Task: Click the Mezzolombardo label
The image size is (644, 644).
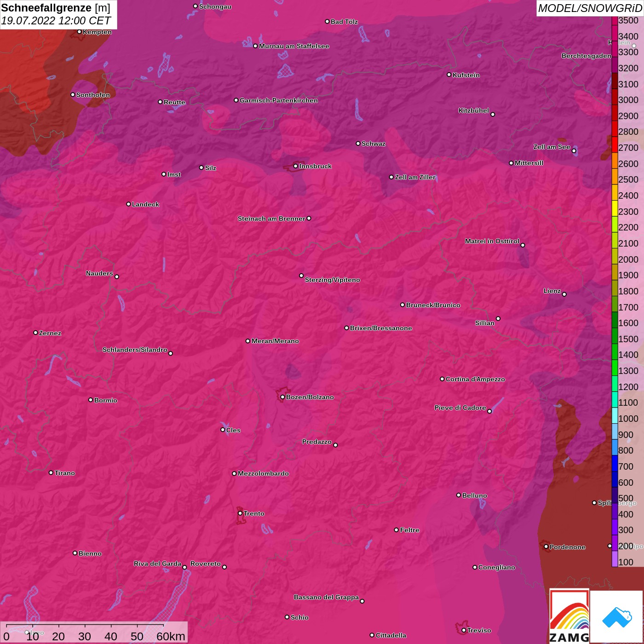Action: coord(263,473)
